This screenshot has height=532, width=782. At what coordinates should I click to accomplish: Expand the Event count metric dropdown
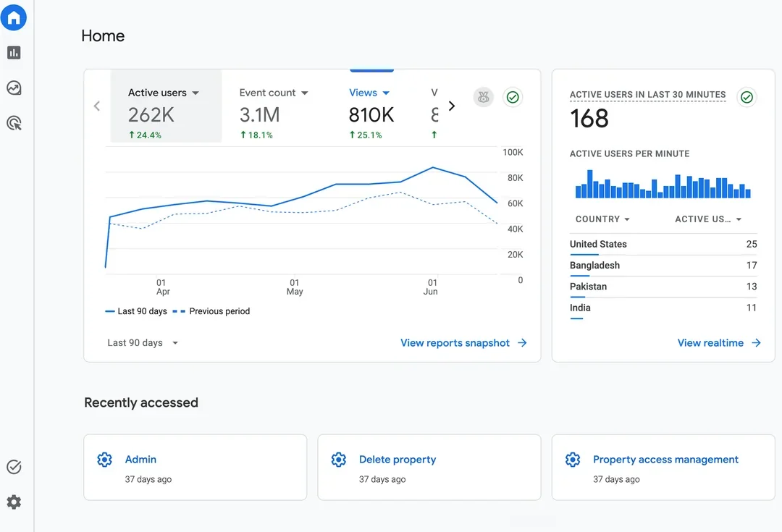click(x=305, y=93)
